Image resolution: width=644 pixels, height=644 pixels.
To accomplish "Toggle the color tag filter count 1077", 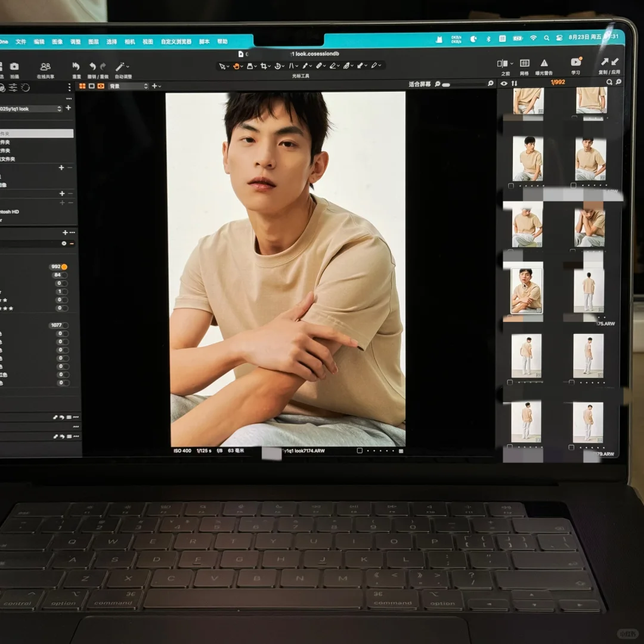I will 58,326.
